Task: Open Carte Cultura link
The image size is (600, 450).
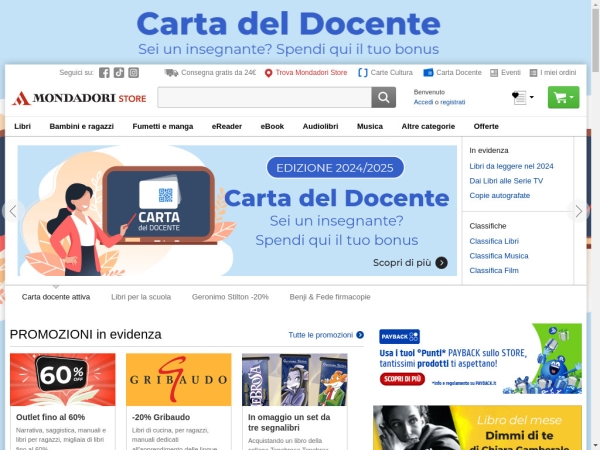Action: [x=391, y=72]
